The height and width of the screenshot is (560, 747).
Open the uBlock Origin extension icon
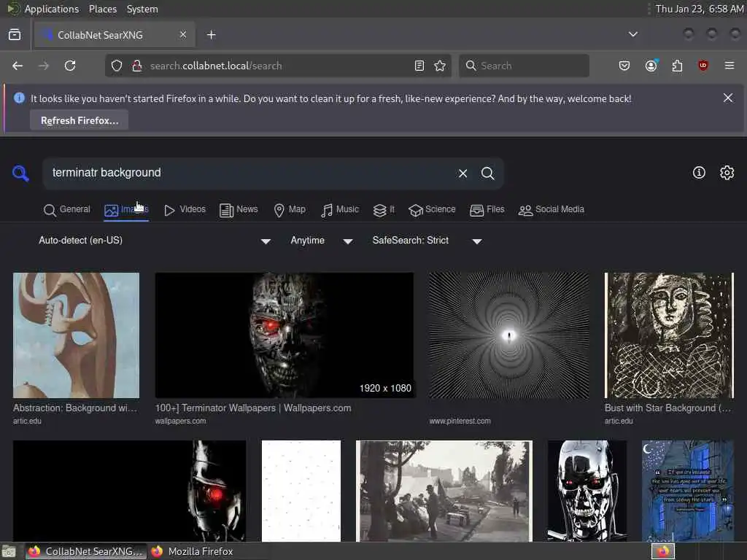703,66
